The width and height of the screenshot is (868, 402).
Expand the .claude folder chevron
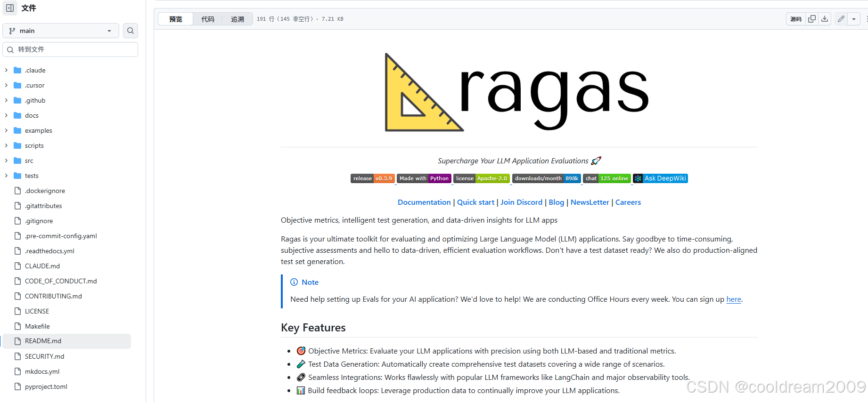point(6,70)
